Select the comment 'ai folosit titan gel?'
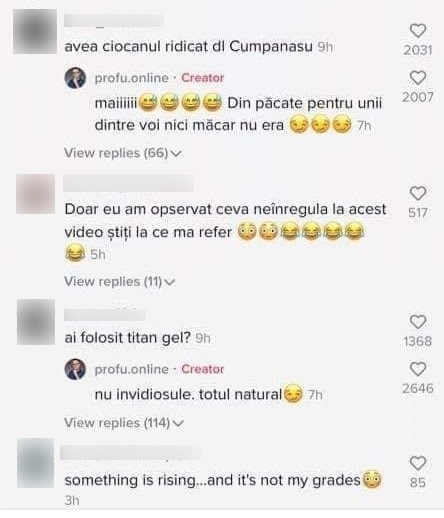Screen dimensions: 444x518 [x=127, y=338]
